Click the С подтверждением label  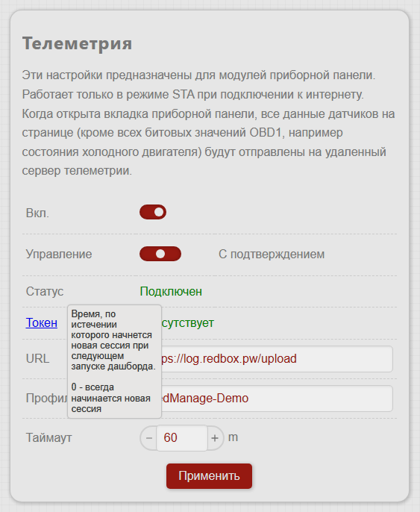[272, 255]
